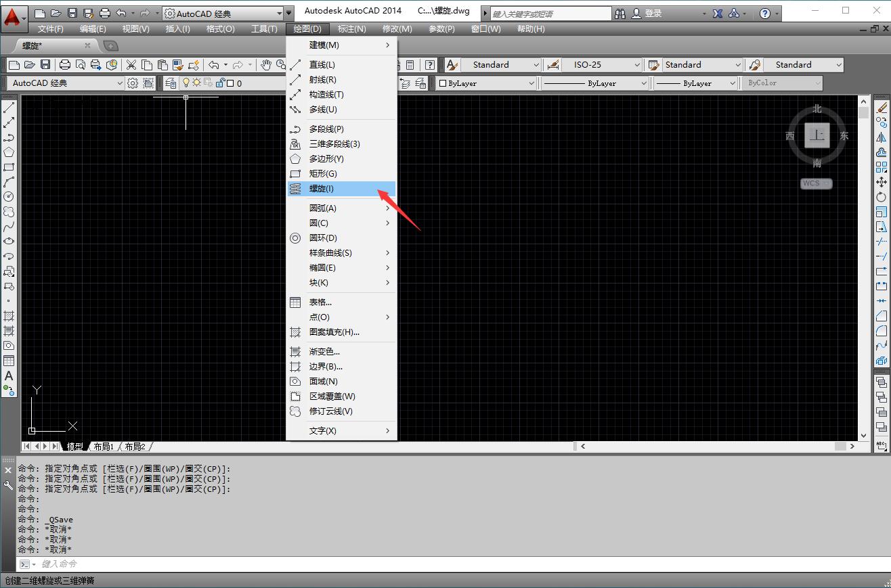Select the Erase tool in right toolbar
The height and width of the screenshot is (588, 891).
pos(882,108)
